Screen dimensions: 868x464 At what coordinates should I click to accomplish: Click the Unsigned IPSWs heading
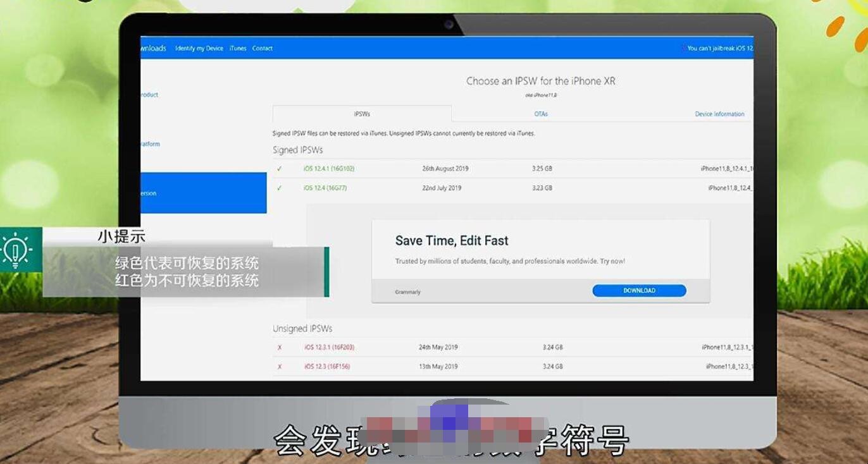(x=302, y=329)
